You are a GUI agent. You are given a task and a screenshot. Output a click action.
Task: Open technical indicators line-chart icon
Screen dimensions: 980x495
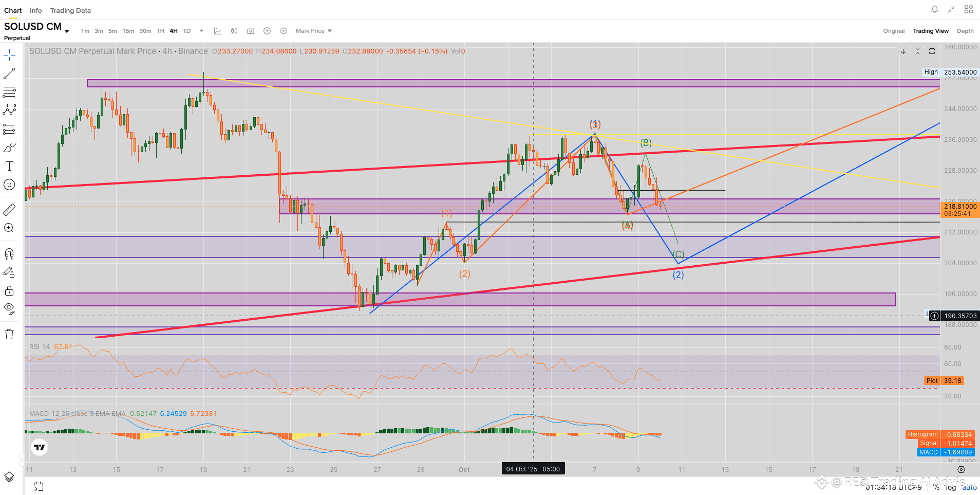click(218, 31)
